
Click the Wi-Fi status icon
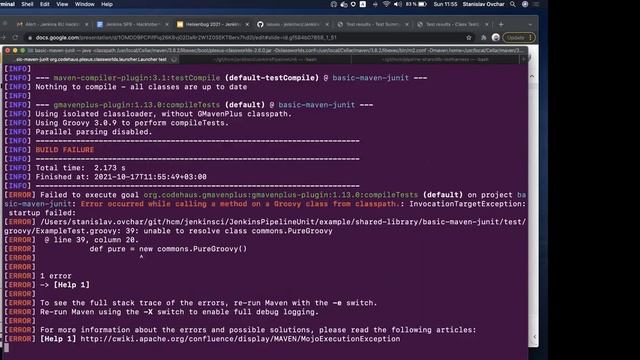point(386,4)
